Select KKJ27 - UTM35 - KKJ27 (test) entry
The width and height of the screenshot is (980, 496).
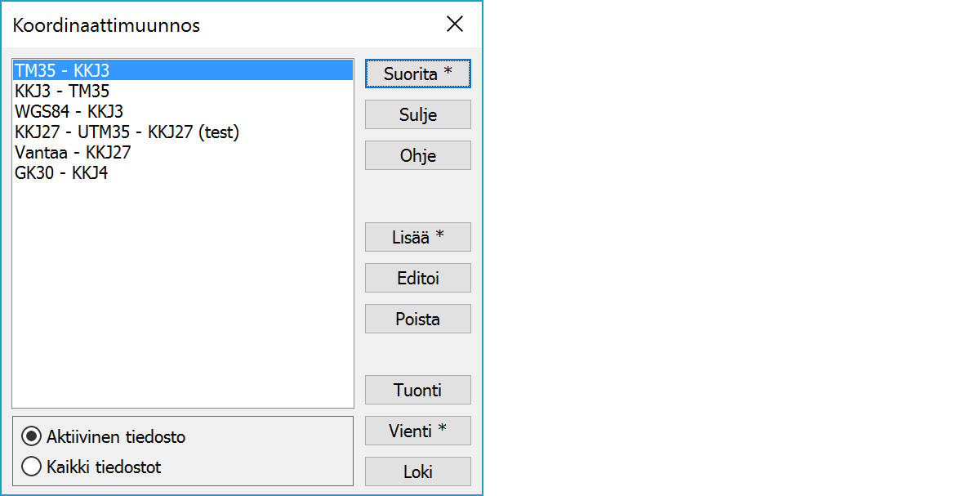tap(127, 132)
